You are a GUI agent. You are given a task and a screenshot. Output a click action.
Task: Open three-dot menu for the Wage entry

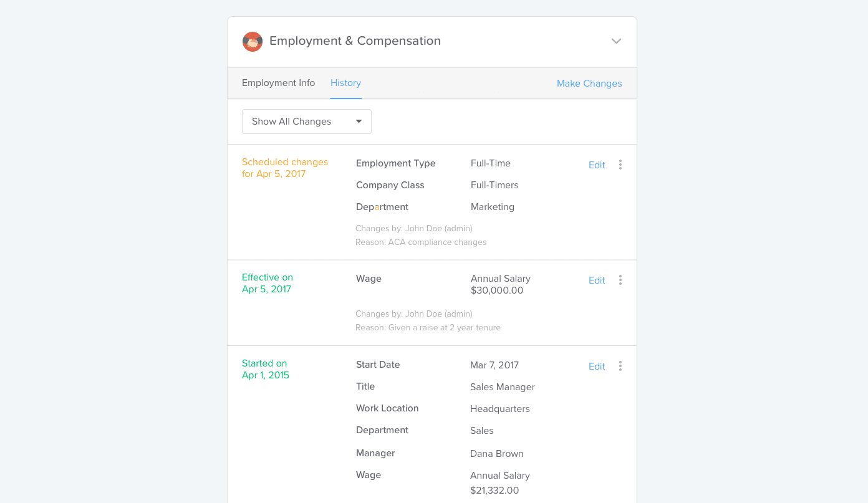click(620, 280)
